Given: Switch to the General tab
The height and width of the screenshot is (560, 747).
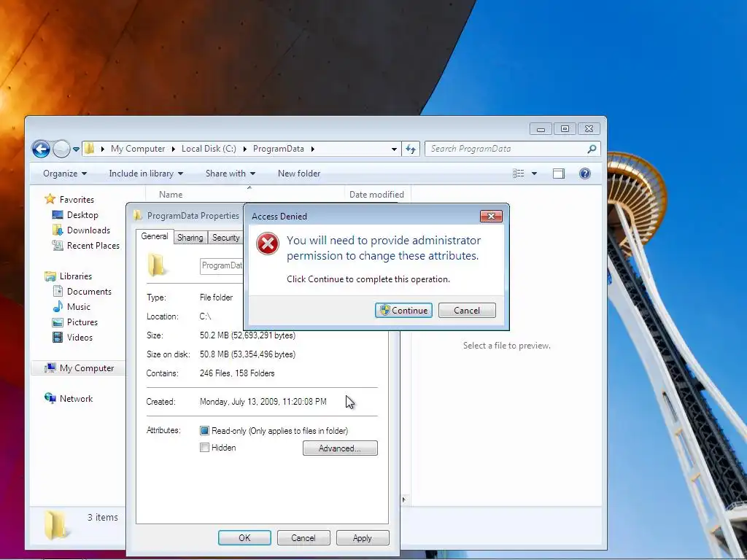Looking at the screenshot, I should [155, 237].
